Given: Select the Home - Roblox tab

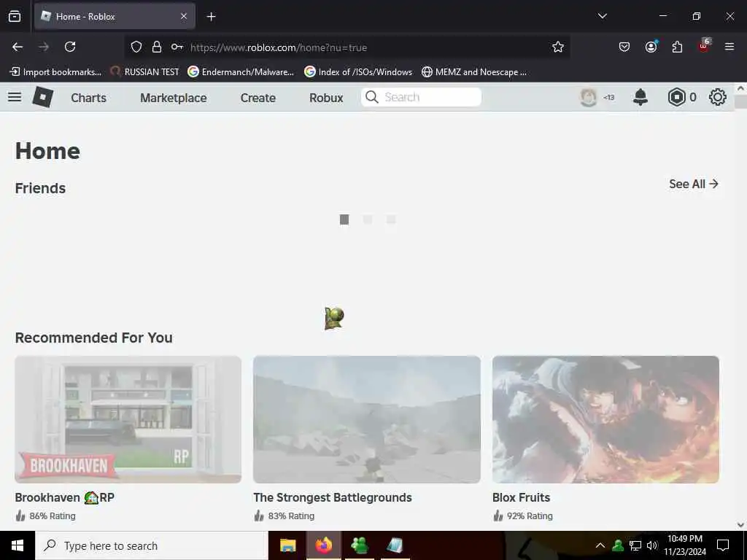Looking at the screenshot, I should 115,16.
